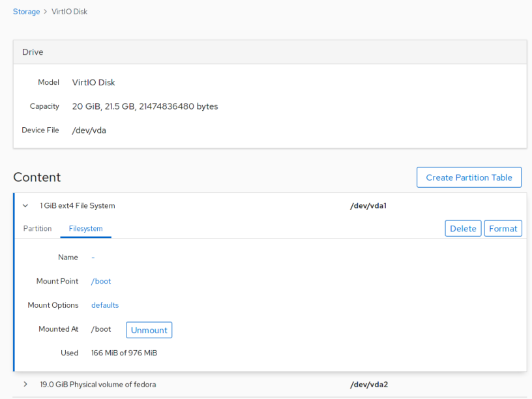This screenshot has width=532, height=399.
Task: Click the Drive panel header
Action: (x=33, y=52)
